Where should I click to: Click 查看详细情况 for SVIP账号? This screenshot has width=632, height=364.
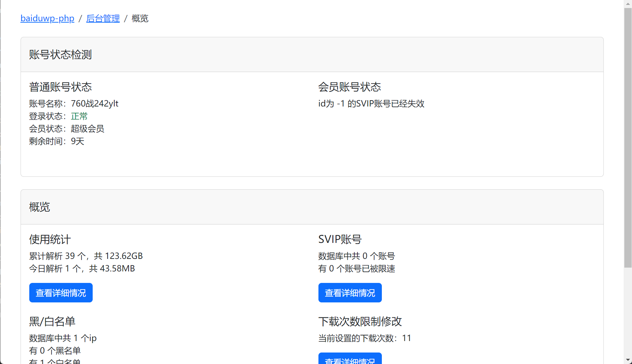350,293
